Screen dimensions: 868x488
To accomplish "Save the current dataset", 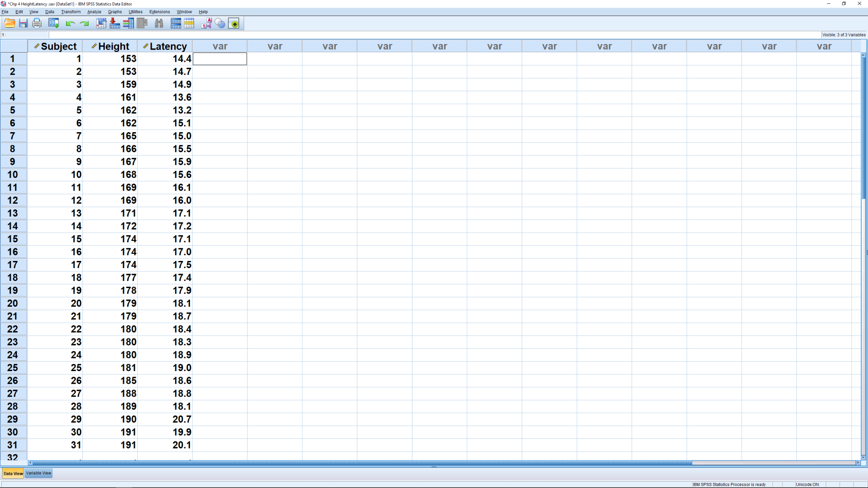I will (23, 23).
